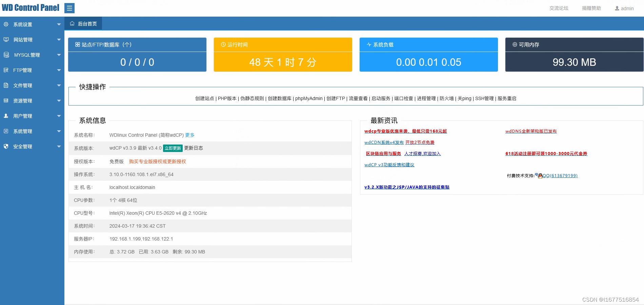The width and height of the screenshot is (644, 305).
Task: Click the user icon beside admin
Action: coord(617,8)
